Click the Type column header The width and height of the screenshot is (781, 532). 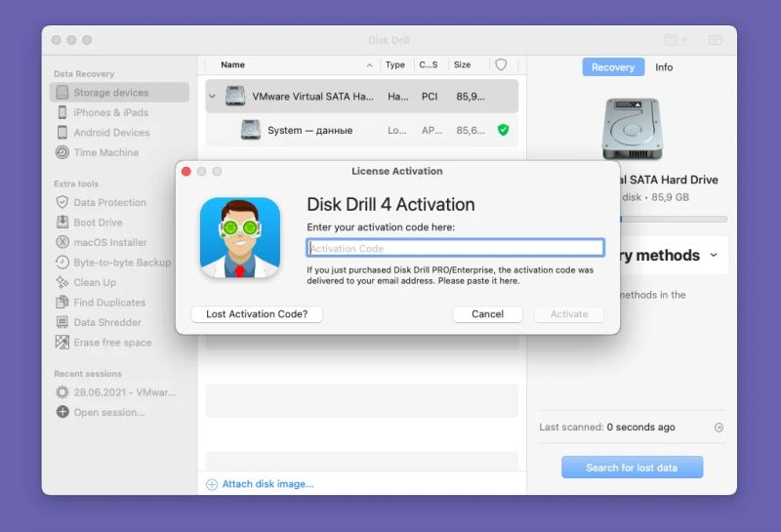[395, 64]
